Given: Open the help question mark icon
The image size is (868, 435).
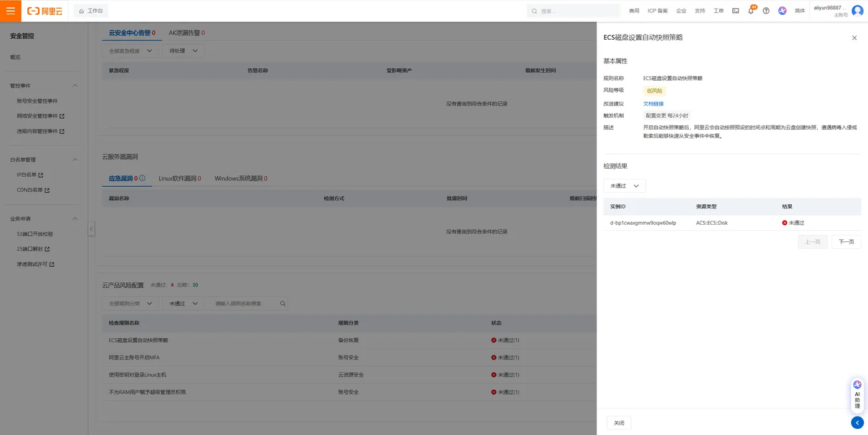Looking at the screenshot, I should click(x=766, y=11).
